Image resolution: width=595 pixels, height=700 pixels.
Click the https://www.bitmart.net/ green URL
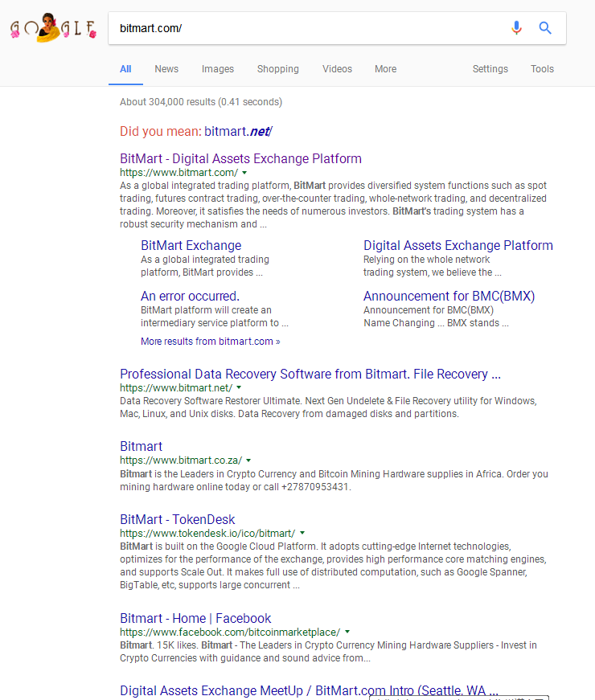tap(176, 388)
